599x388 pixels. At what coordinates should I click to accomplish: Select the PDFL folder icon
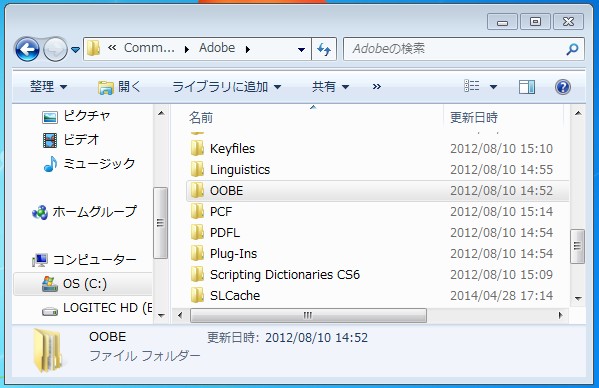coord(197,232)
